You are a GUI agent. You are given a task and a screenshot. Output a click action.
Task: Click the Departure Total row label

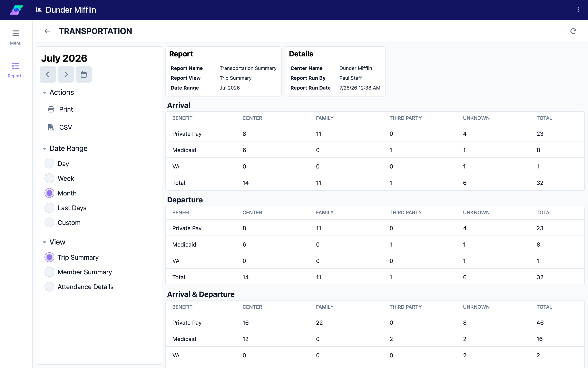tap(179, 277)
